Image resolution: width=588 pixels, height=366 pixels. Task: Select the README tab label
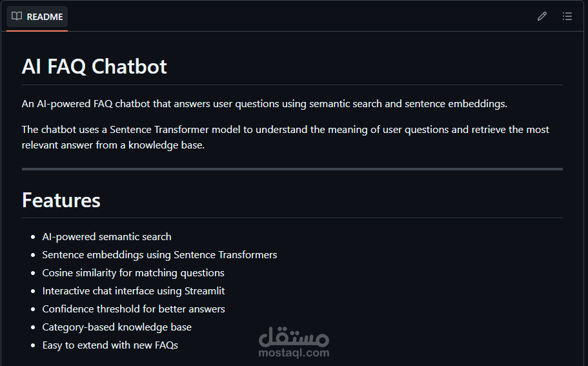coord(45,17)
